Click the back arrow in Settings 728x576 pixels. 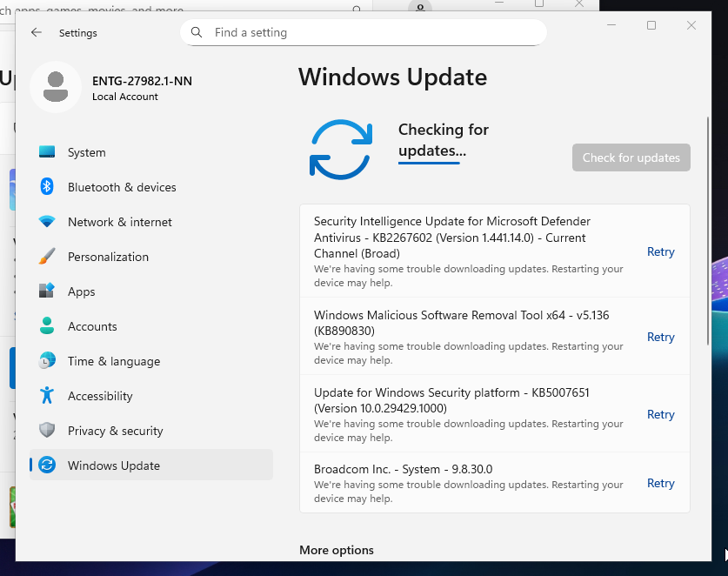click(x=37, y=32)
